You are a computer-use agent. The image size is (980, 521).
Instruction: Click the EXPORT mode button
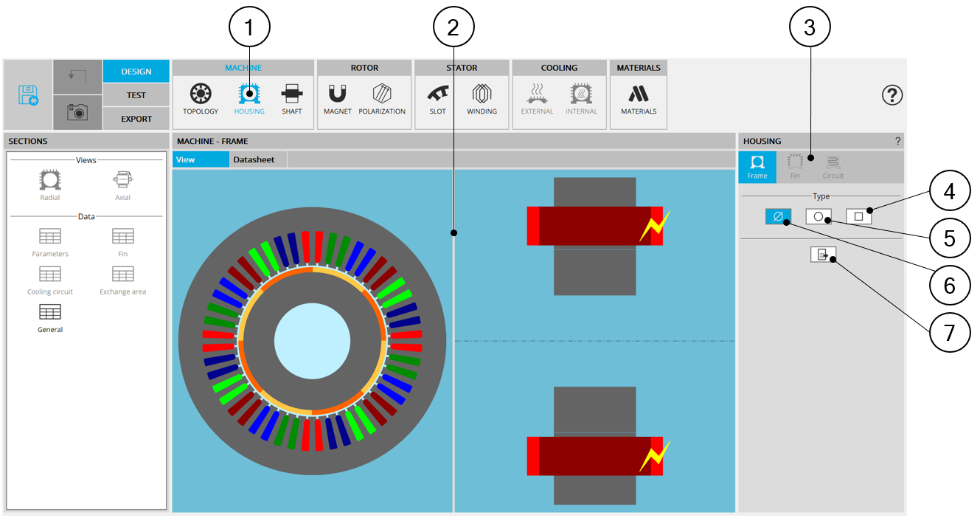click(x=136, y=119)
